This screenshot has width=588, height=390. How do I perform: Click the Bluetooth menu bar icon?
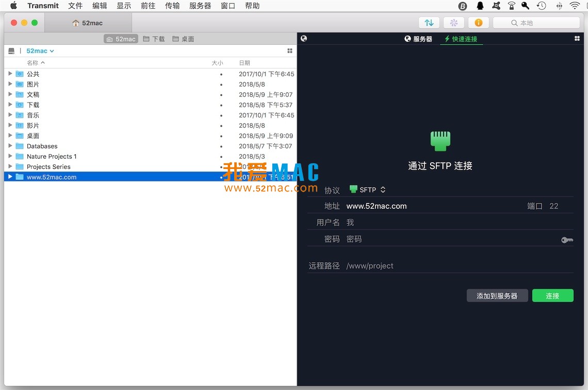click(x=559, y=6)
